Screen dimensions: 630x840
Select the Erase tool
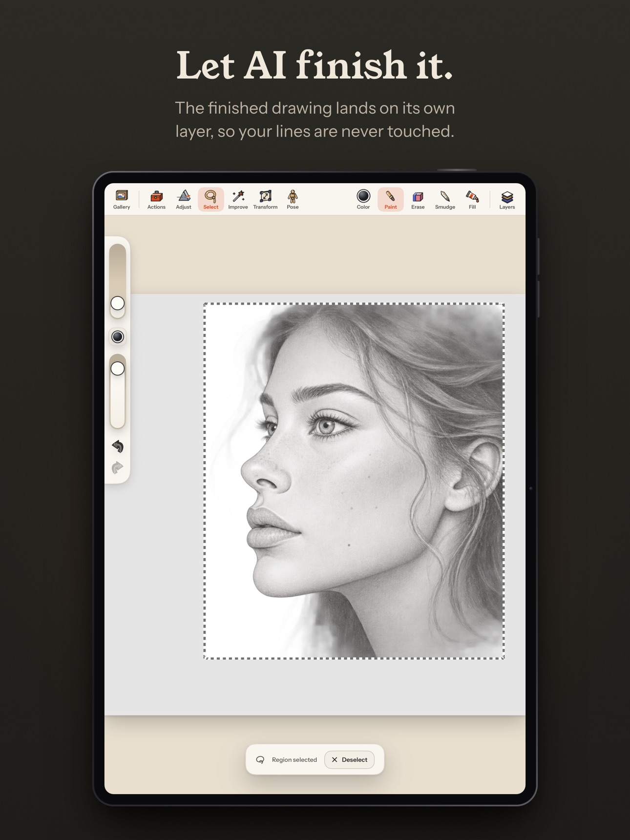tap(418, 200)
